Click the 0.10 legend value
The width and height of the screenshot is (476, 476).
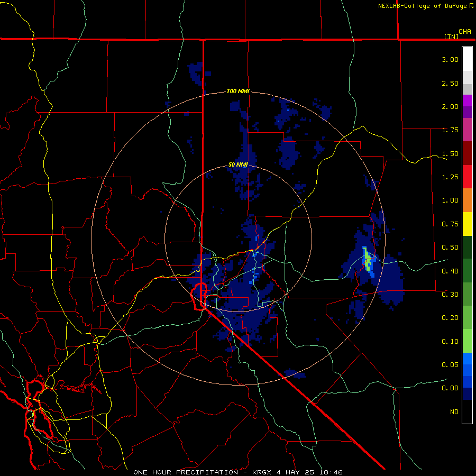[450, 342]
